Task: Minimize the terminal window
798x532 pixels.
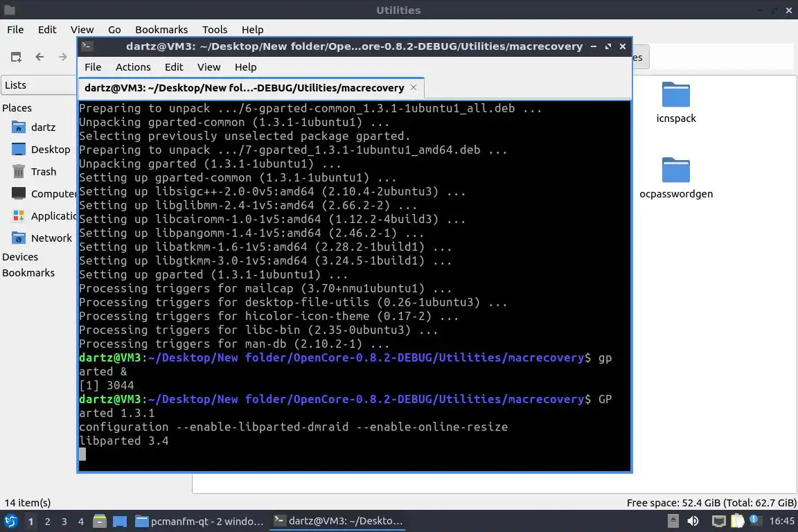Action: 594,46
